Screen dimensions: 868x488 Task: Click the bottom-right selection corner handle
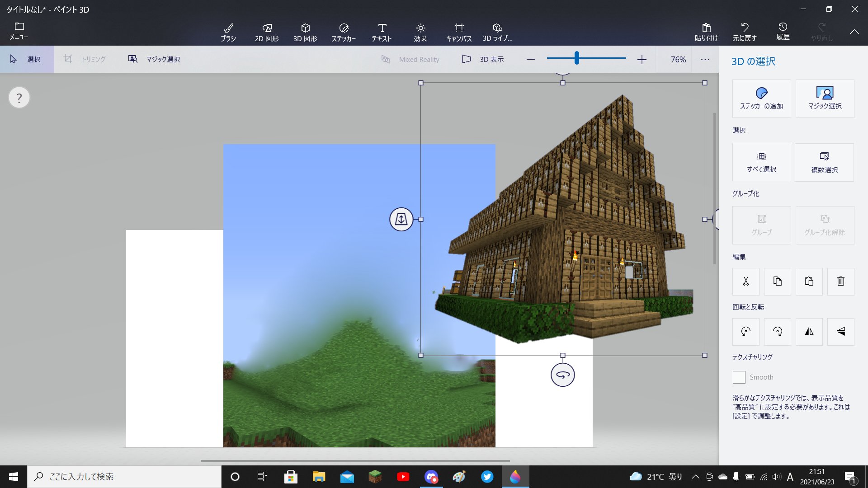(x=705, y=356)
